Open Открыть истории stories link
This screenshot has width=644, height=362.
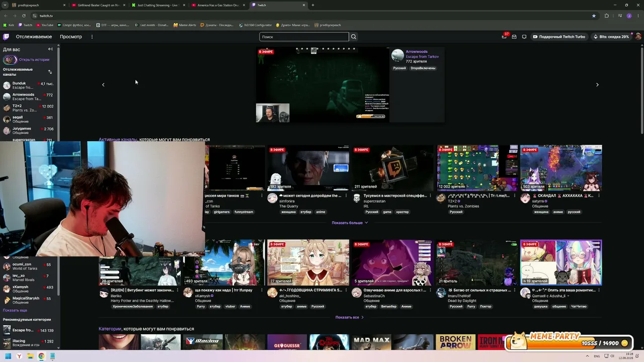34,60
